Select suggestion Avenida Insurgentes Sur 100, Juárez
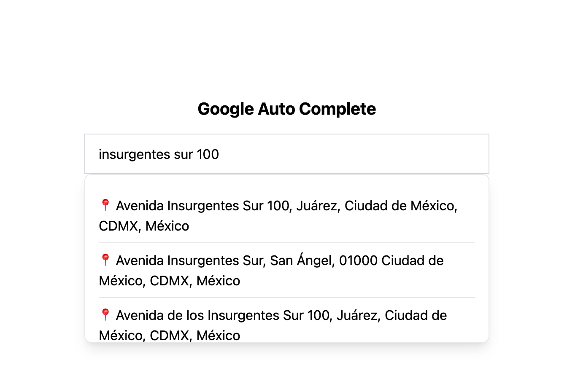567x392 pixels. (278, 215)
